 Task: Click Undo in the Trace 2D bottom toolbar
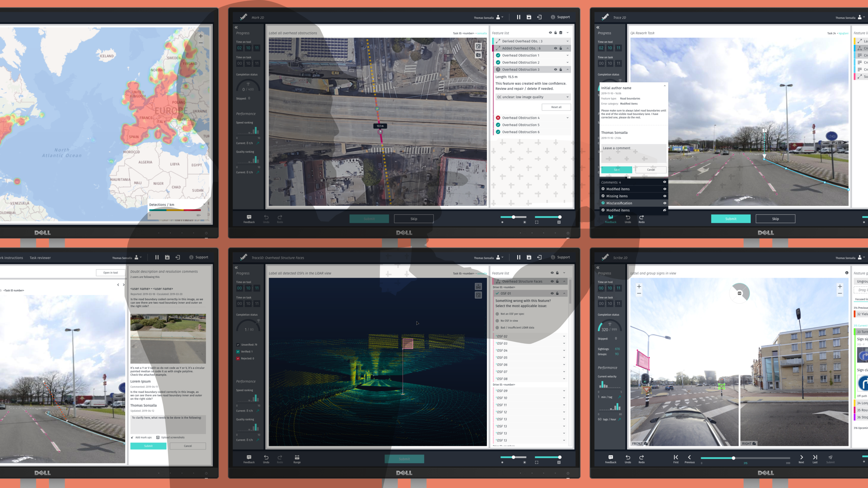coord(628,219)
